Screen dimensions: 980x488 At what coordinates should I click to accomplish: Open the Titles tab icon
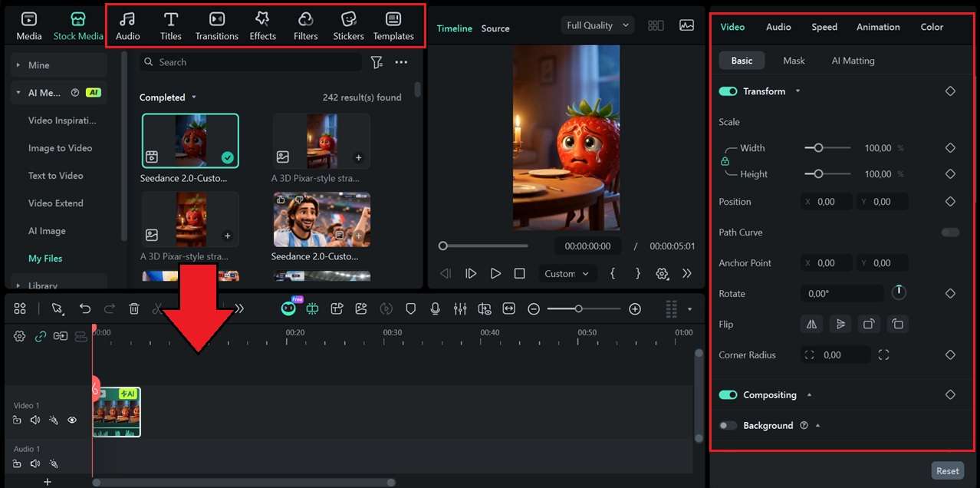point(171,19)
